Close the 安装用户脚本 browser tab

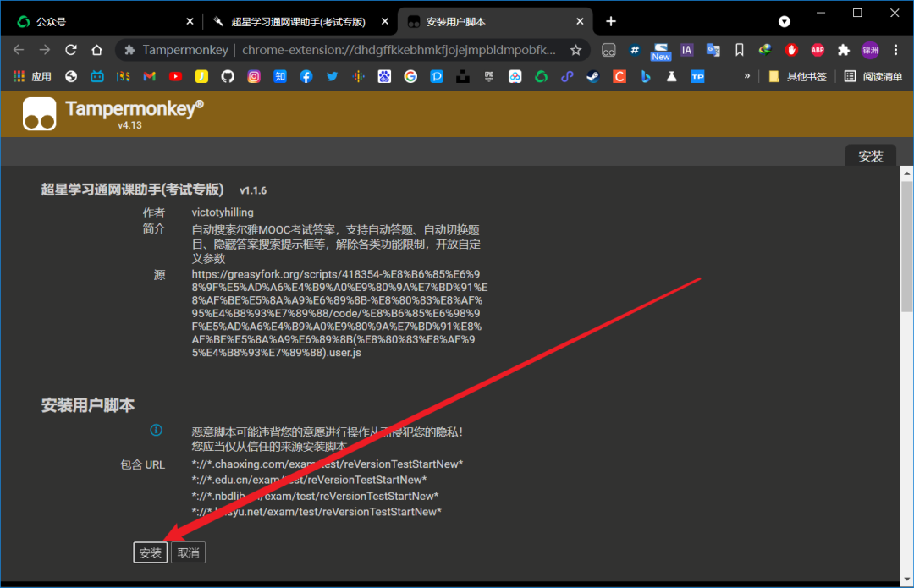point(580,21)
